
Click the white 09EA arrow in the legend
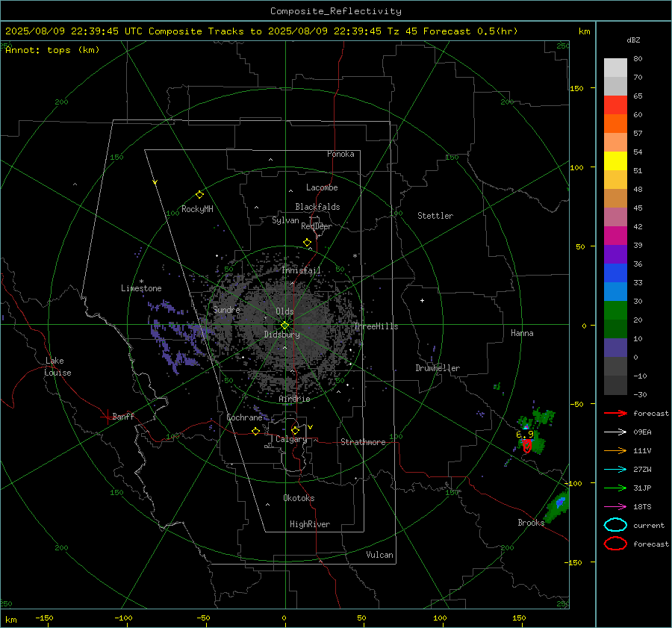pyautogui.click(x=615, y=432)
